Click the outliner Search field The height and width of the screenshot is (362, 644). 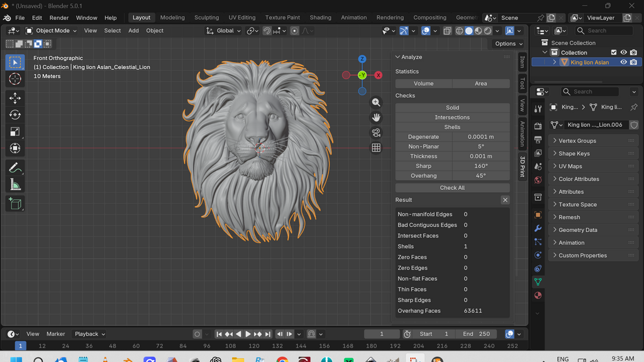coord(604,31)
